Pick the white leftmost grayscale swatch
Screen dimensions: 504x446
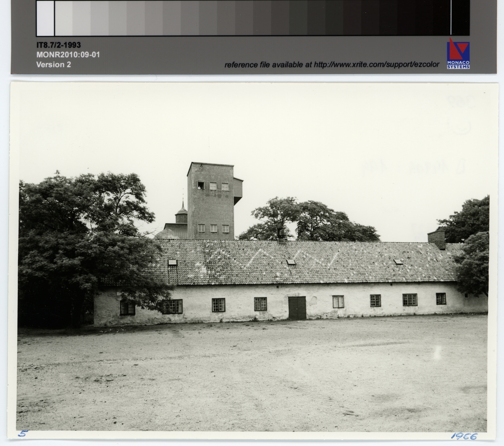[x=45, y=18]
